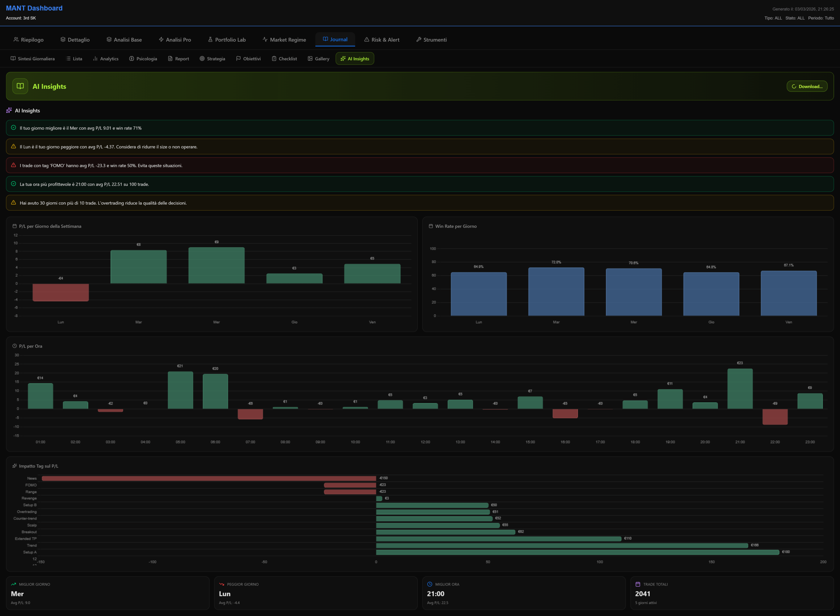
Task: Click the Mer bar in weekly P/L chart
Action: click(217, 265)
